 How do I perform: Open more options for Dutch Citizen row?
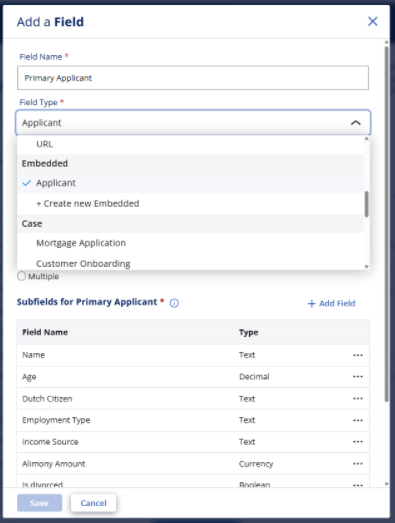pos(358,399)
